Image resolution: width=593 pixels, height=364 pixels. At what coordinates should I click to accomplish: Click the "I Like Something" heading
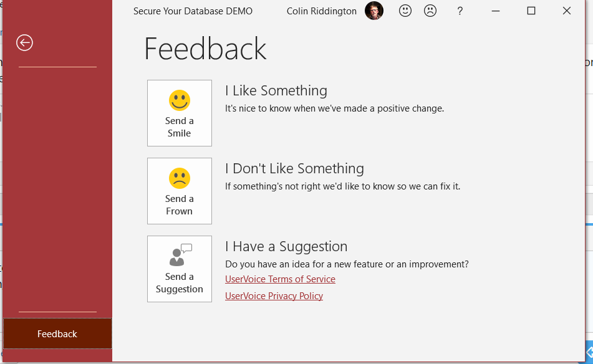(276, 91)
